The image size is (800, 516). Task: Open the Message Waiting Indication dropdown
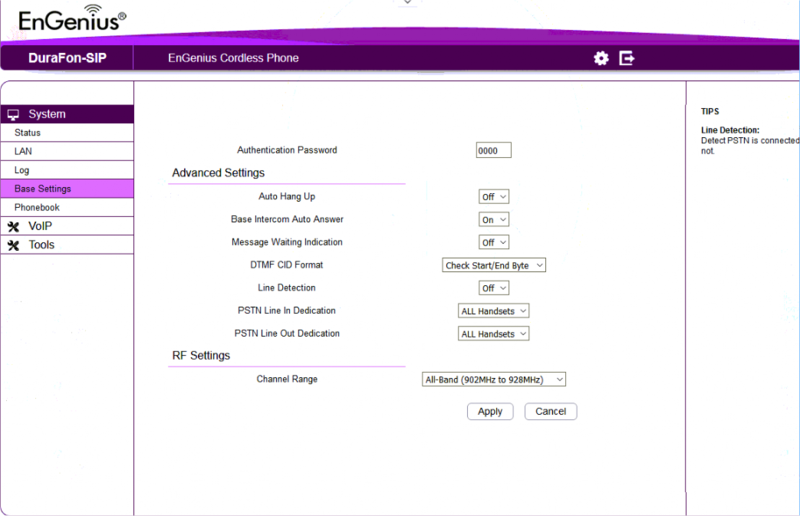coord(494,242)
